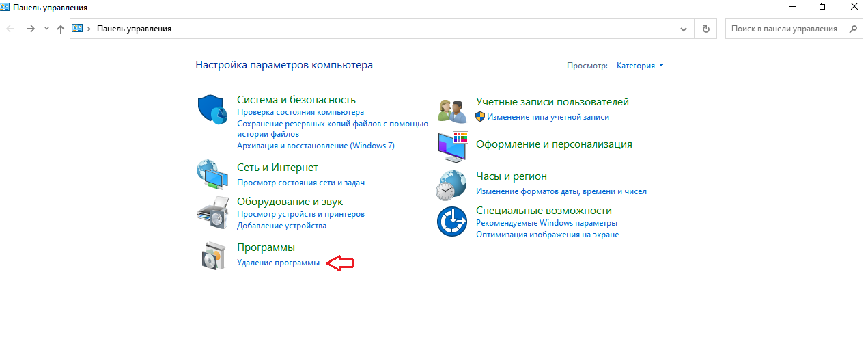Open the address bar history dropdown chevron

coord(684,29)
